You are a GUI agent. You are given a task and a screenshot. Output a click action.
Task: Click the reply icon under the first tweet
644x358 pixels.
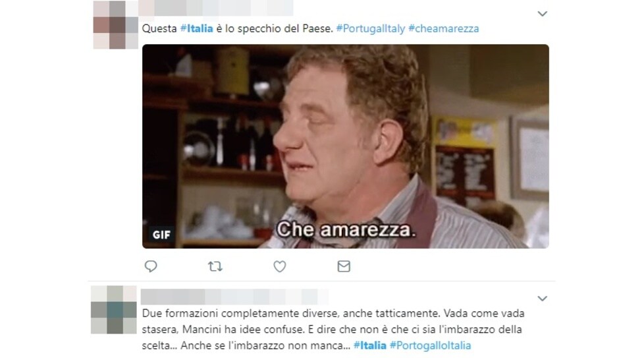[151, 266]
